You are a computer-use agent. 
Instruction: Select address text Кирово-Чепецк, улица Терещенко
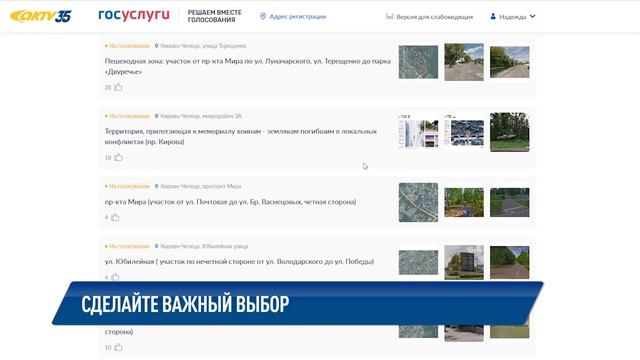click(x=203, y=46)
